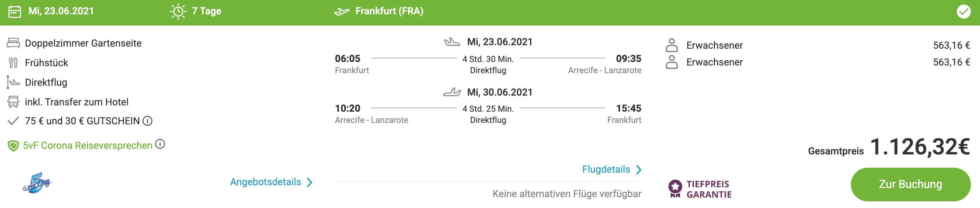Click the chevron arrow after Flugdetails

coord(639,170)
